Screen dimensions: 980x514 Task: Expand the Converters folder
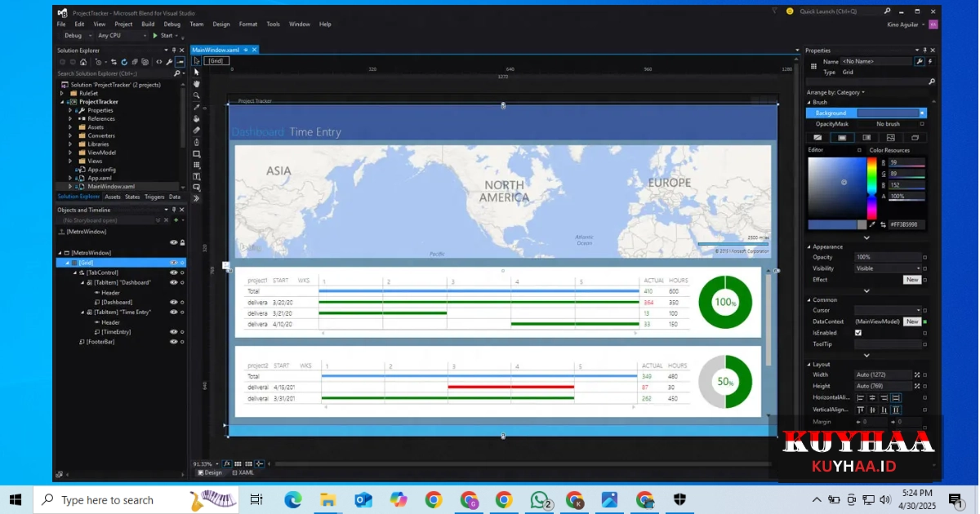click(70, 135)
